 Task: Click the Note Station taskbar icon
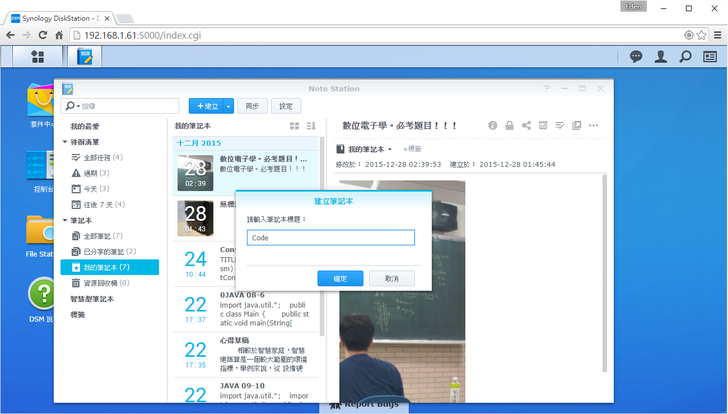pos(84,57)
